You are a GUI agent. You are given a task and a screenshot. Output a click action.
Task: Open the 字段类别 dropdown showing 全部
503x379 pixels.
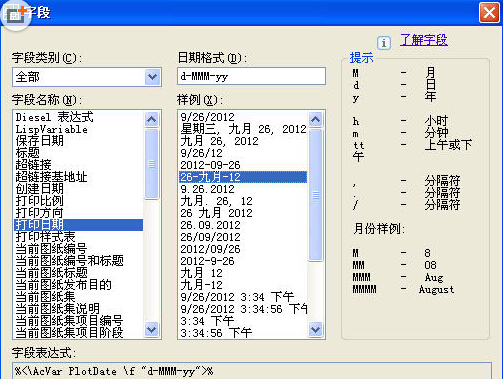(153, 77)
